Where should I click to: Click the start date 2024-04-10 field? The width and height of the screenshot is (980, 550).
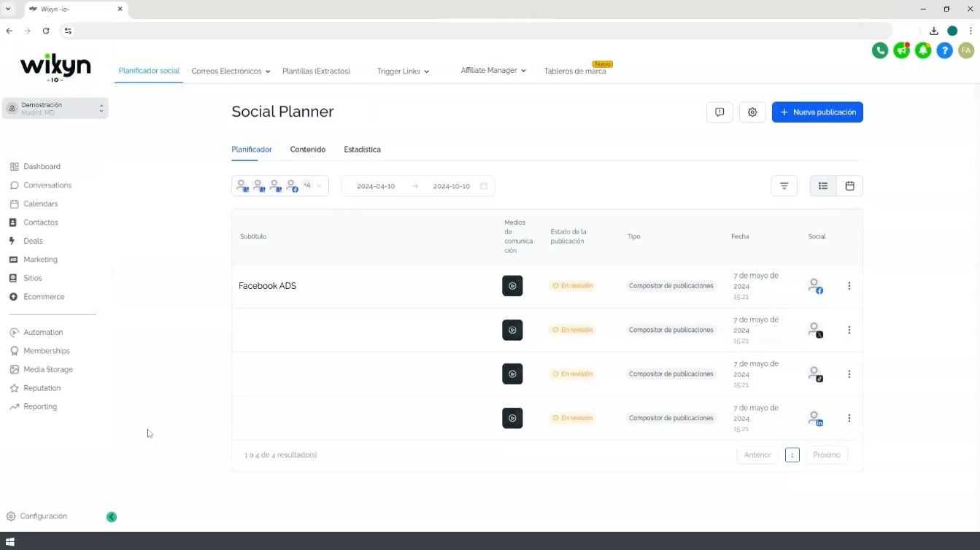tap(376, 186)
